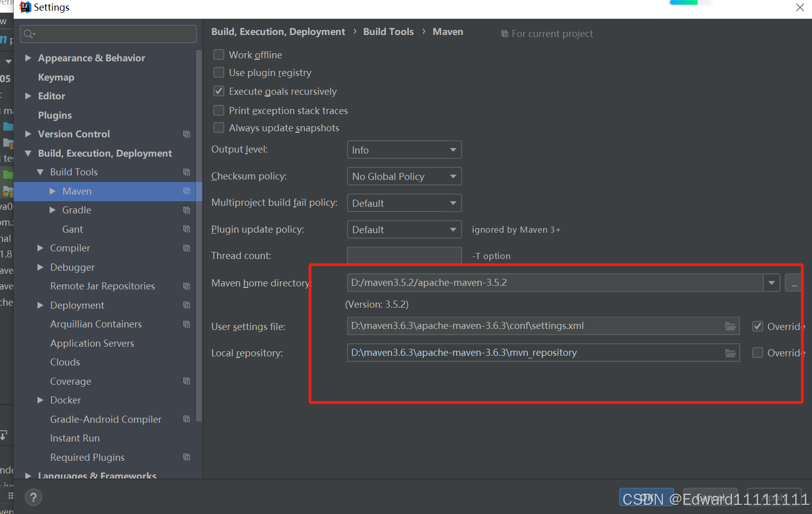Expand the Editor tree node

(28, 96)
